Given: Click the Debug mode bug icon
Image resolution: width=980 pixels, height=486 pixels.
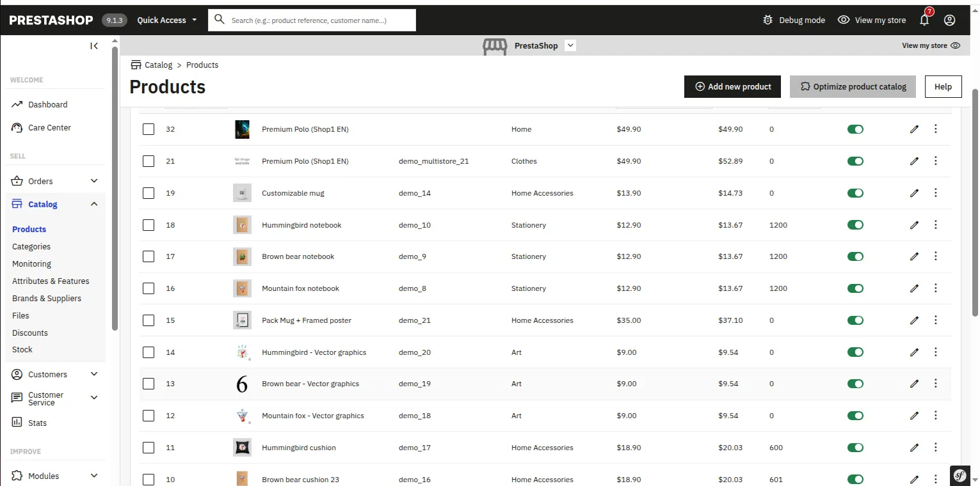Looking at the screenshot, I should pos(768,20).
